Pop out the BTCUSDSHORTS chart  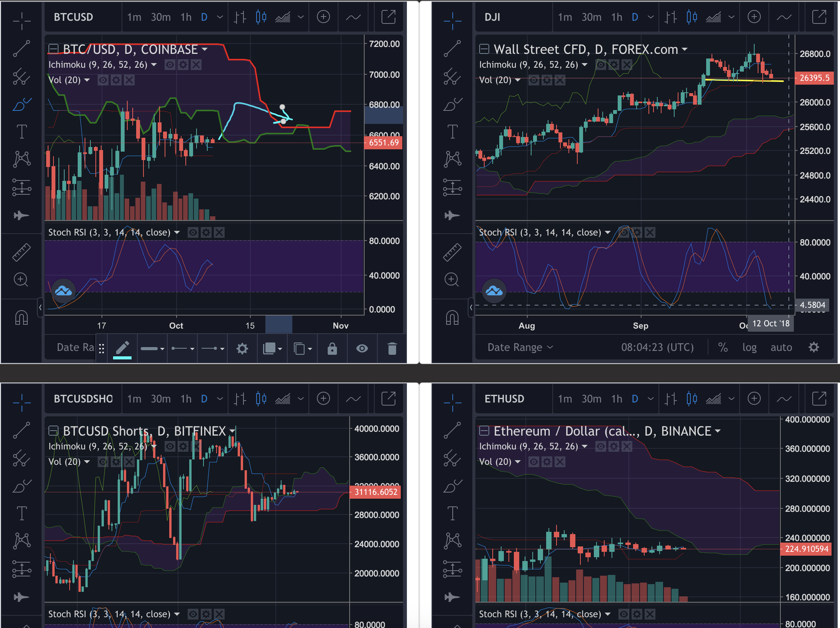pyautogui.click(x=388, y=399)
